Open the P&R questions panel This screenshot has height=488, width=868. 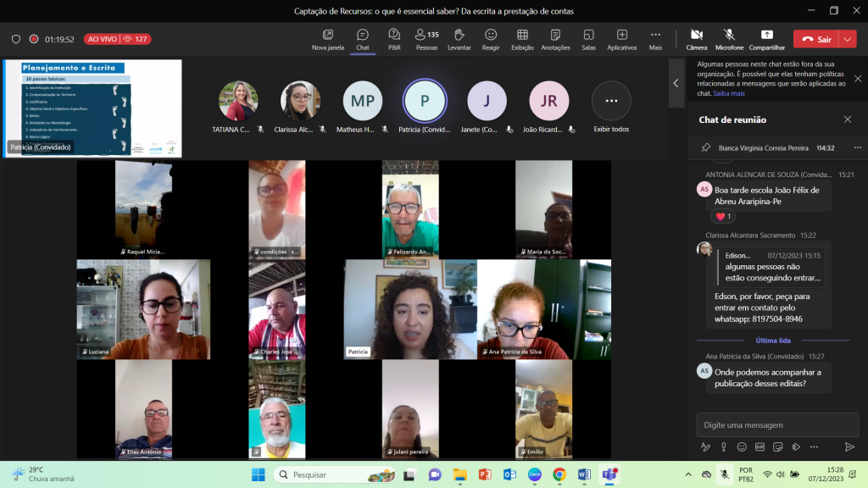[394, 40]
